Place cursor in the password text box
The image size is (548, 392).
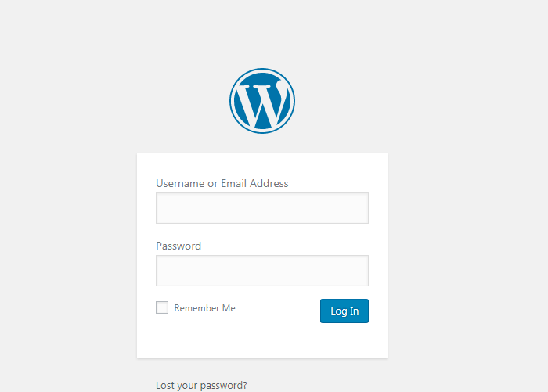click(x=262, y=271)
